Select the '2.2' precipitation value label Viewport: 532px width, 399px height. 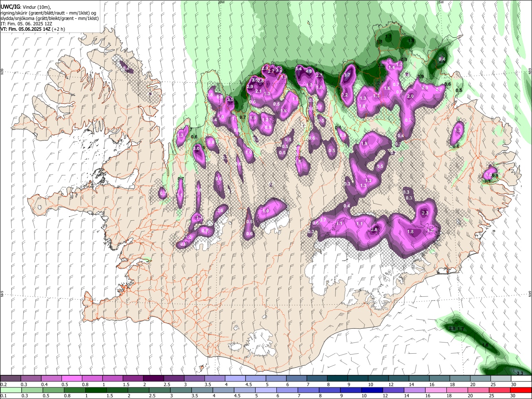[x=345, y=95]
